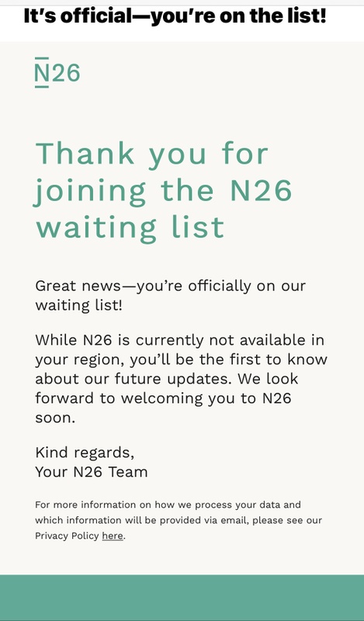Click the 'Your N26 Team' signature
The image size is (364, 621).
(92, 472)
